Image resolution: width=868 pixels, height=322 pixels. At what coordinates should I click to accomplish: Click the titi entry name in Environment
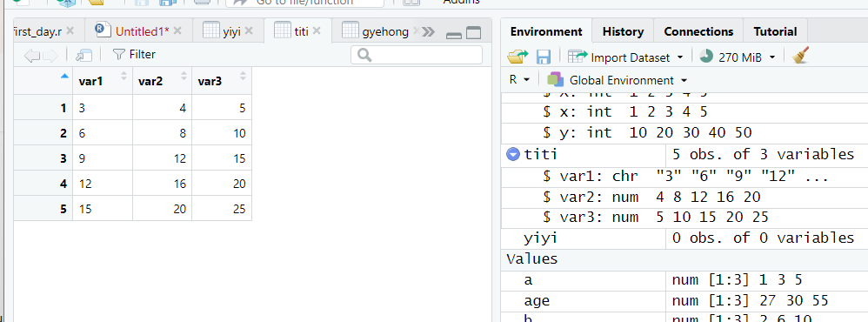[x=540, y=155]
